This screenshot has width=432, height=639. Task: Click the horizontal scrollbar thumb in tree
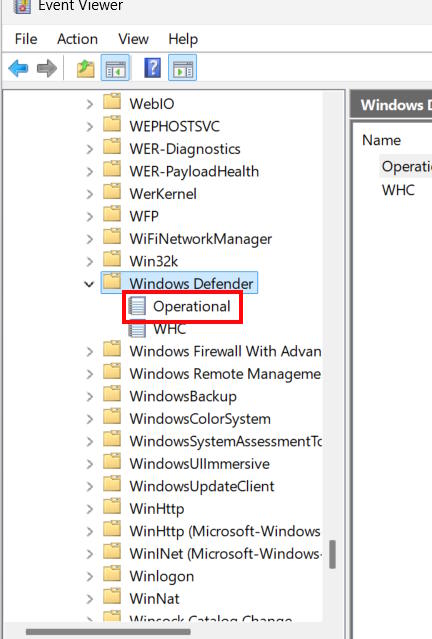pos(108,632)
